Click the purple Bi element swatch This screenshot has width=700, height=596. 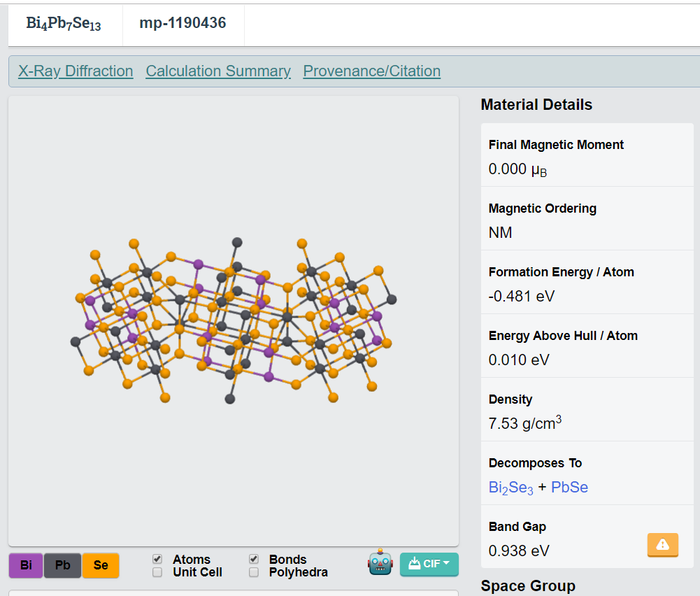[x=26, y=565]
